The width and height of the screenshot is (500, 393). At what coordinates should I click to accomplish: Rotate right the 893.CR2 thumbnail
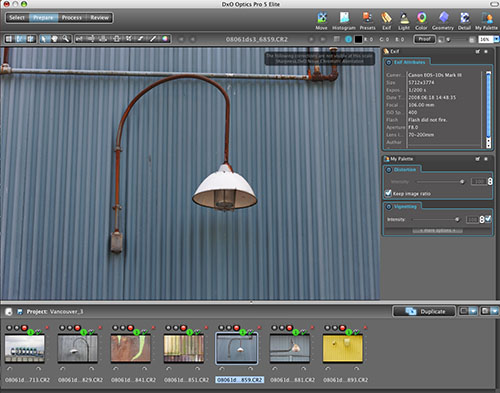point(356,369)
